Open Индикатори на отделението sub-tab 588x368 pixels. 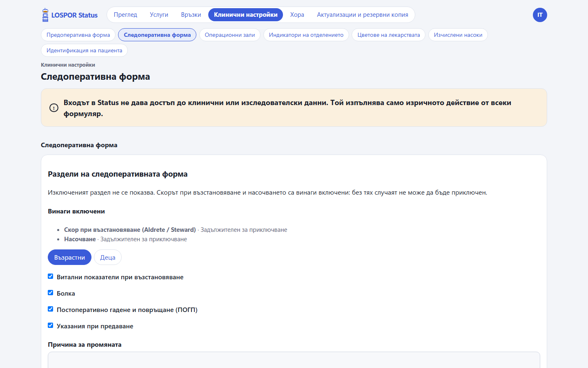pyautogui.click(x=306, y=35)
